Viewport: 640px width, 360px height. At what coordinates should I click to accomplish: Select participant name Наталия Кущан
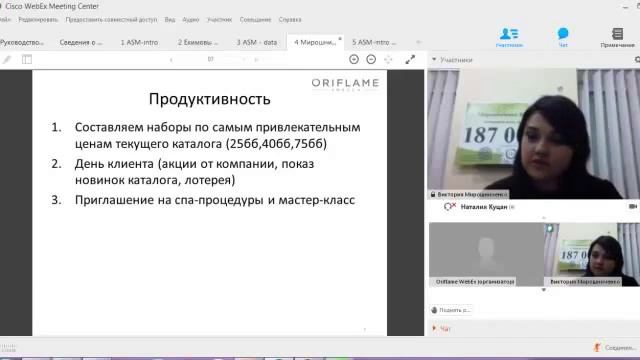484,207
